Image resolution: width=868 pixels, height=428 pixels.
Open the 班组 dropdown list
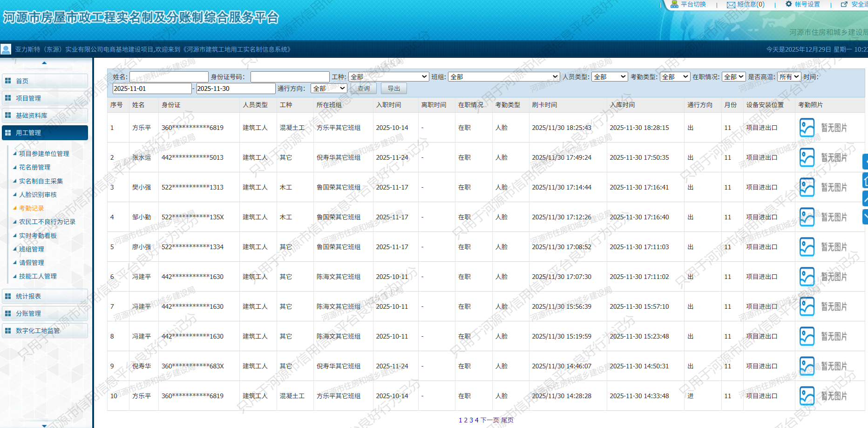pos(503,77)
